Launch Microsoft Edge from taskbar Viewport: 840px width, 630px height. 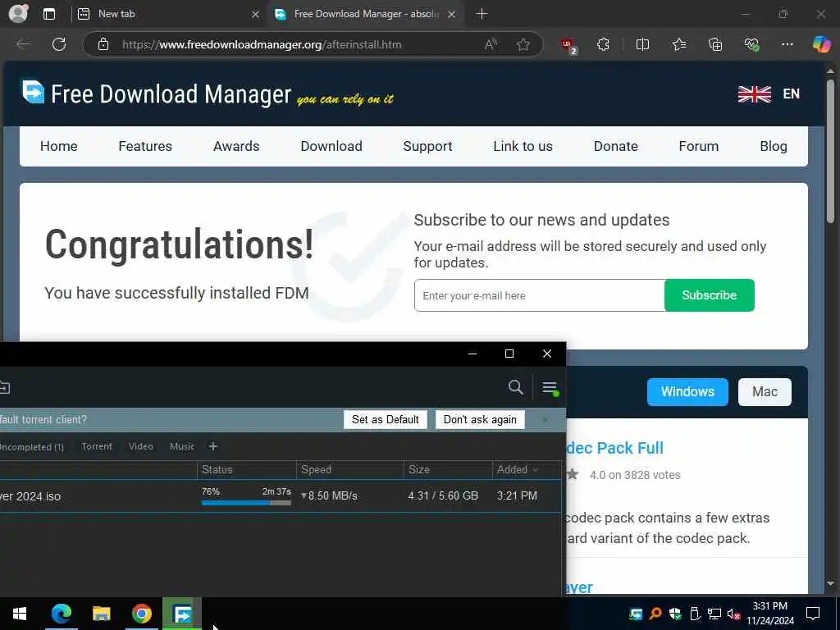pos(61,614)
